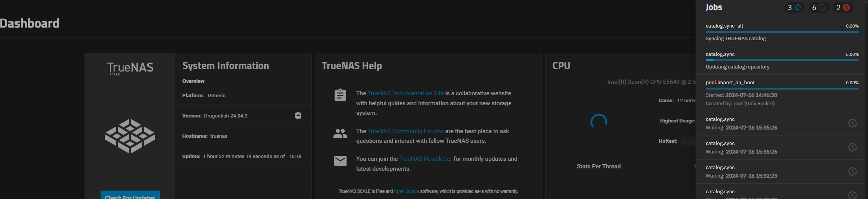The height and width of the screenshot is (199, 868).
Task: Click 'Syncing TRUENAS catalog' status text
Action: point(735,39)
